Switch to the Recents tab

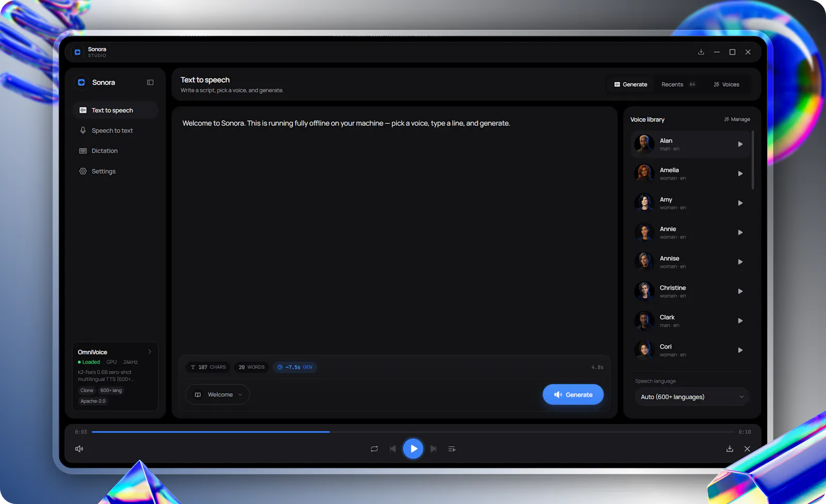click(x=678, y=85)
